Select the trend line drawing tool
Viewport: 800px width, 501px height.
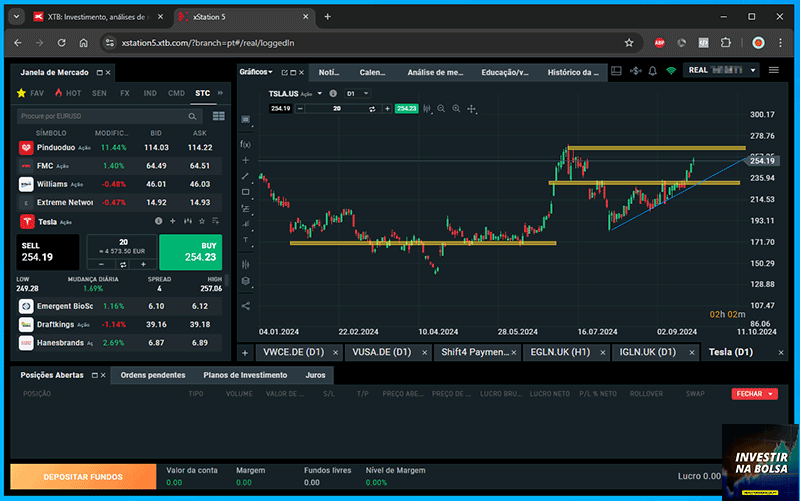tap(245, 176)
